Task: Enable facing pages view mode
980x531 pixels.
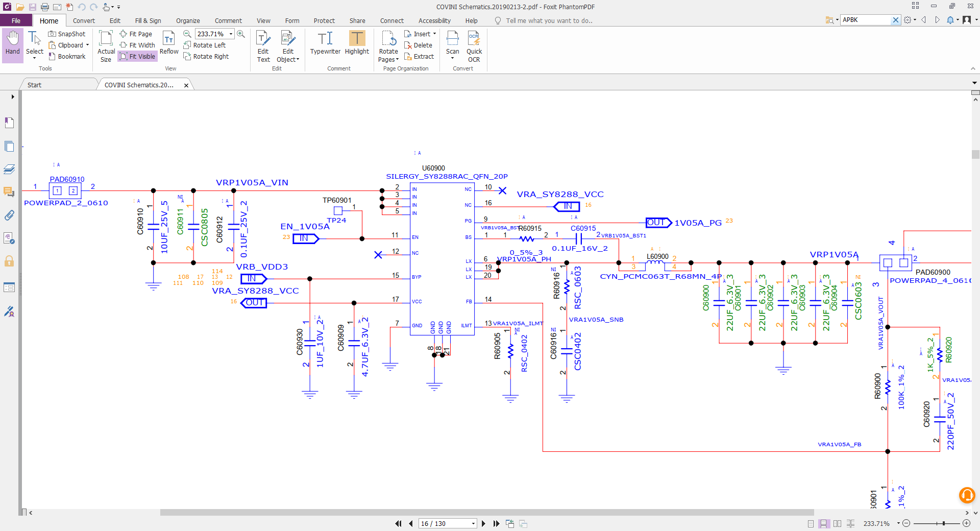Action: [837, 523]
